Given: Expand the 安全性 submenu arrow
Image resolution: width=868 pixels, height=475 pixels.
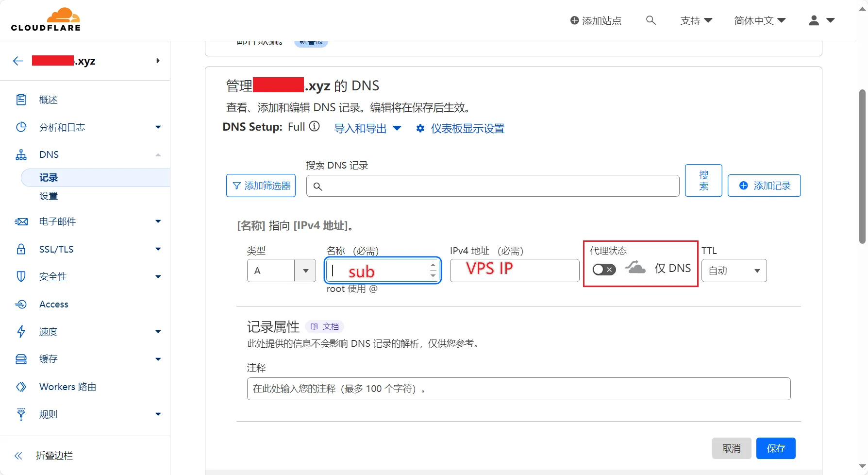Looking at the screenshot, I should coord(158,276).
